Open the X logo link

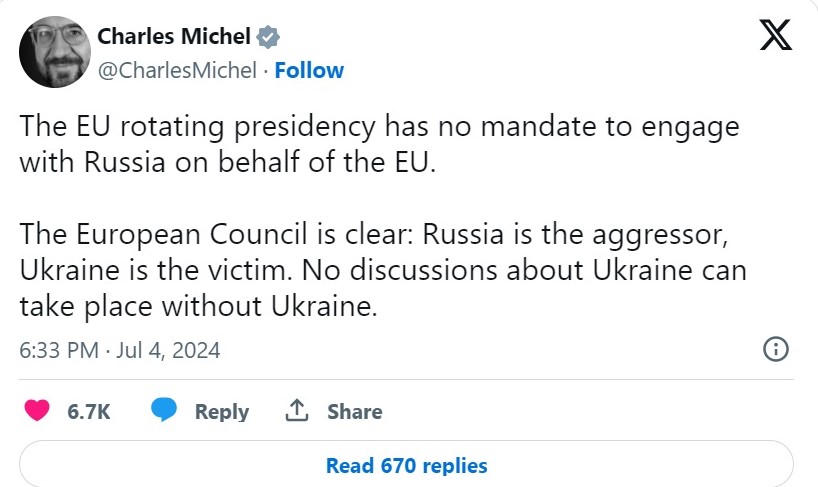pos(773,39)
